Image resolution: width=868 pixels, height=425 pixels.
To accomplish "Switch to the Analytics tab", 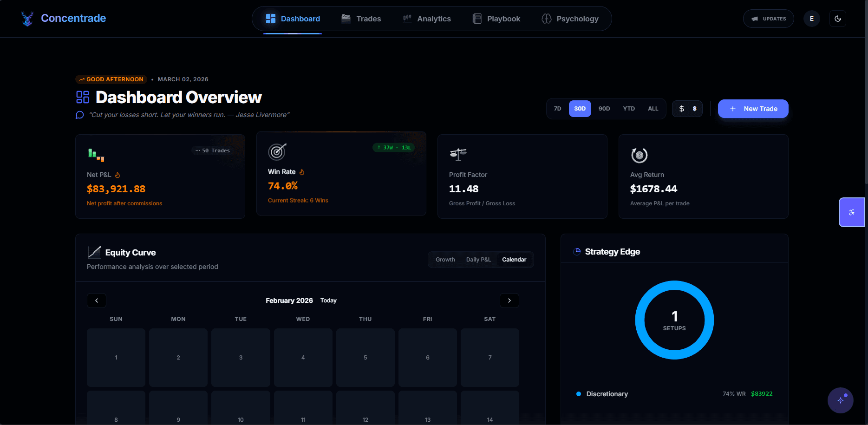I will [x=426, y=19].
